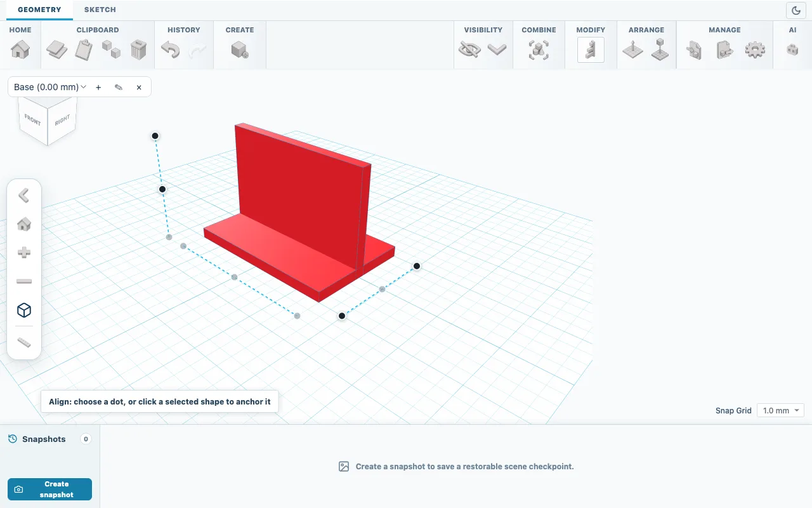Click the first Arrange icon with up arrow
Screen dimensions: 812x508
pos(632,50)
